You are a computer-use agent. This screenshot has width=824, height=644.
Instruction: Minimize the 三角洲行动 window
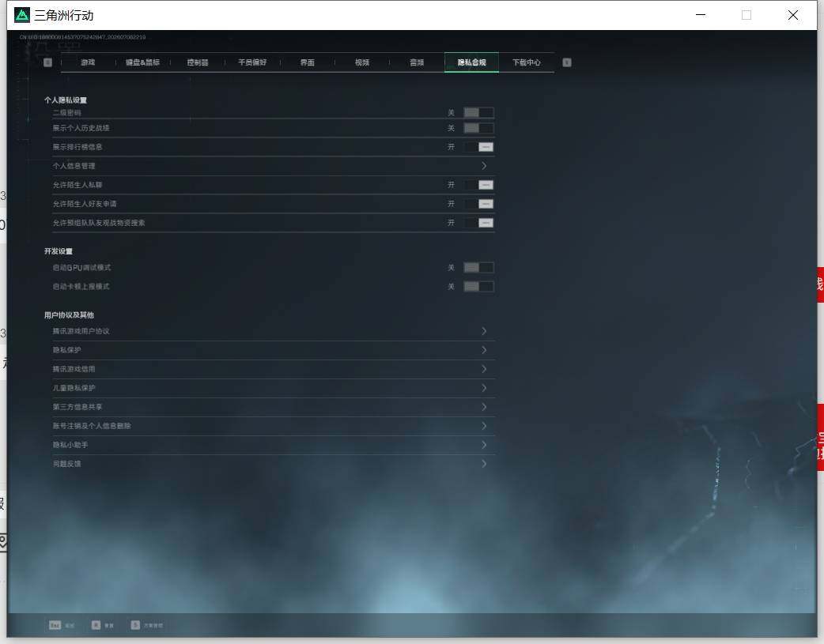coord(701,15)
